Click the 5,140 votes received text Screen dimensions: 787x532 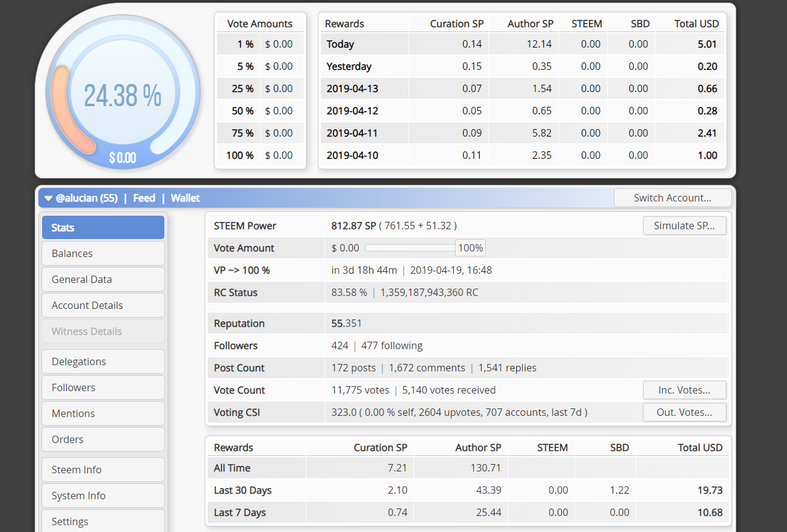click(x=449, y=390)
